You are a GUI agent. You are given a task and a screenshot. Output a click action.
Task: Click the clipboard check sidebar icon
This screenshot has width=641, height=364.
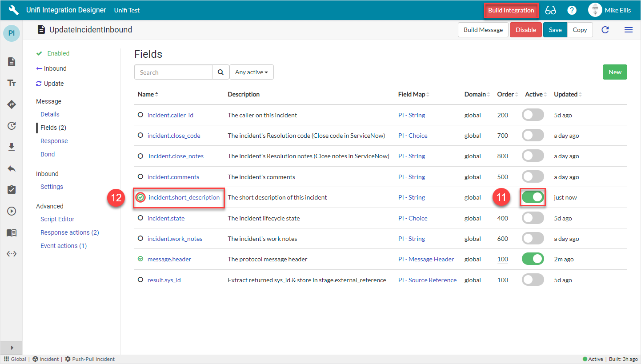click(12, 190)
